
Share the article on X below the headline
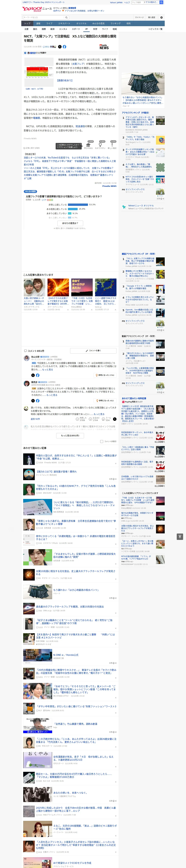pos(60,47)
